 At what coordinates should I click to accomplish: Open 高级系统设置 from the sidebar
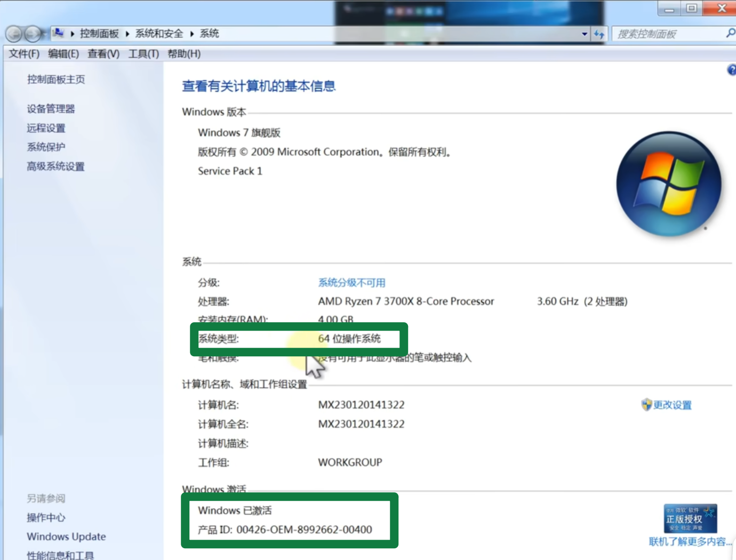[x=55, y=166]
